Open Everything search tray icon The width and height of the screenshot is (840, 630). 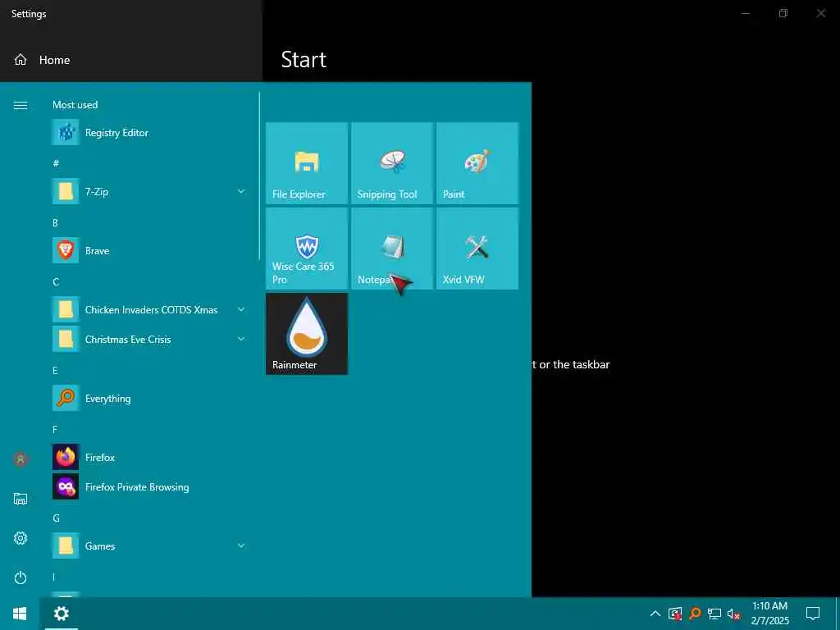[x=695, y=614]
